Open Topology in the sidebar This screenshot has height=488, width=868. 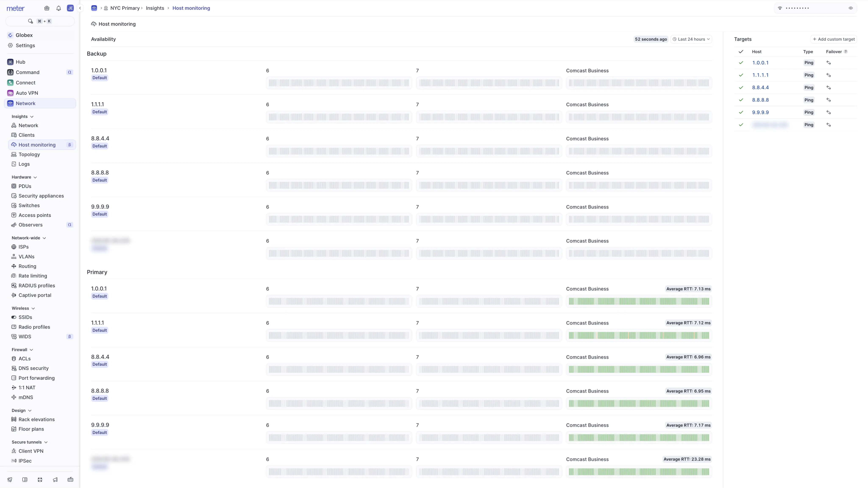click(29, 154)
